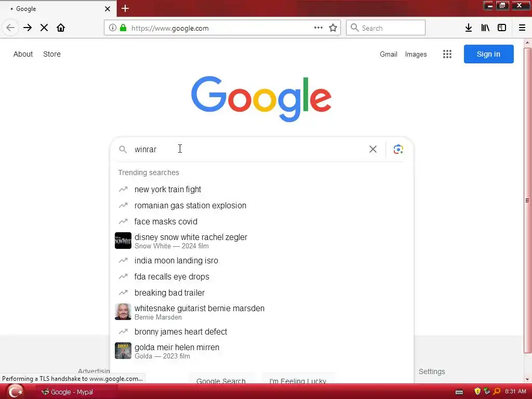
Task: Select suggestion whitesnake guitarist bernie marsden
Action: [x=262, y=312]
